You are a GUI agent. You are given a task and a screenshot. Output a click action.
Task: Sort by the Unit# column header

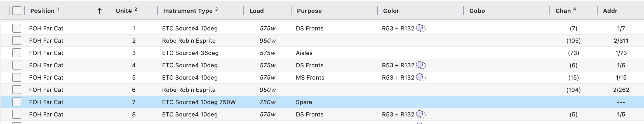click(x=124, y=11)
